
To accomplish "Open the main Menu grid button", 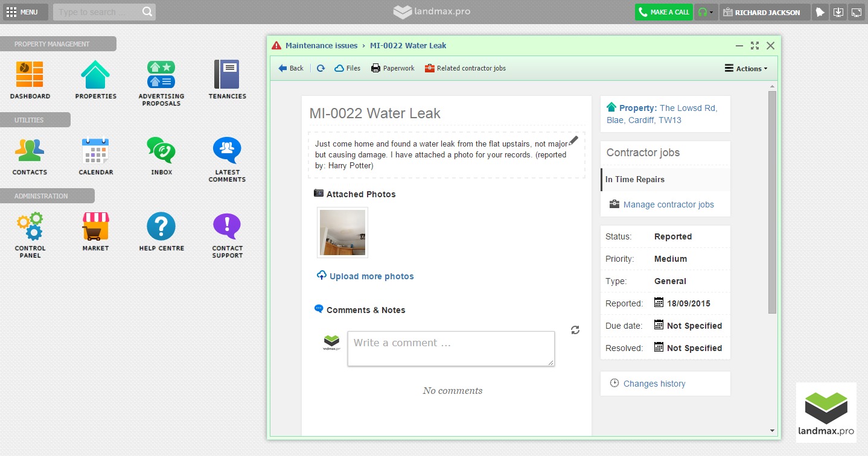I will 22,12.
